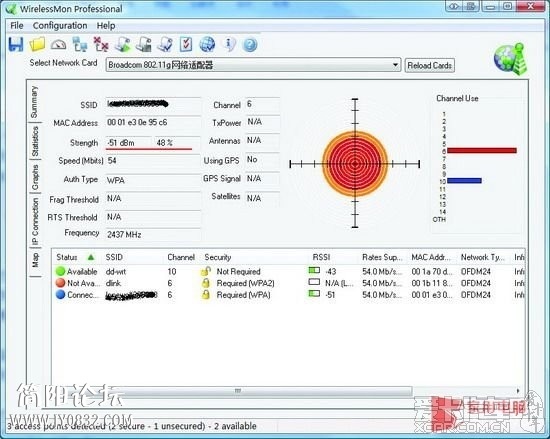Sort list by MAC Addr... column header
Image resolution: width=550 pixels, height=439 pixels.
[x=431, y=257]
